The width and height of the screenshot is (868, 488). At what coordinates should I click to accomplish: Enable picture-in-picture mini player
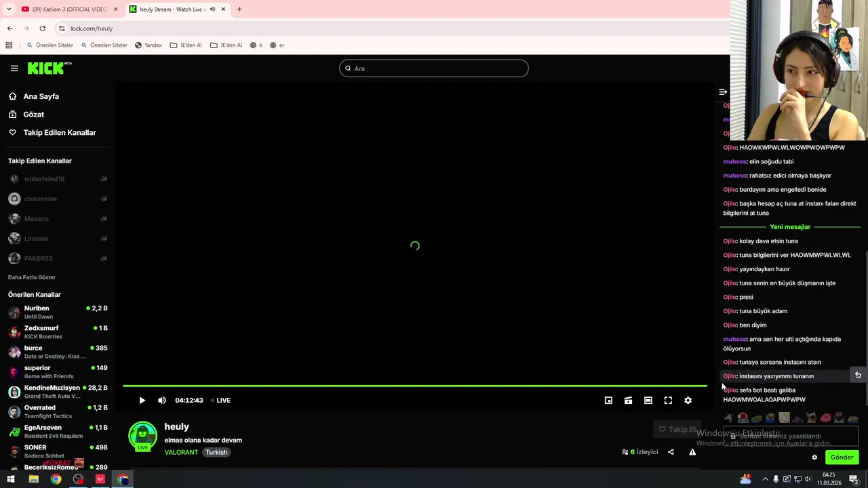(x=608, y=400)
